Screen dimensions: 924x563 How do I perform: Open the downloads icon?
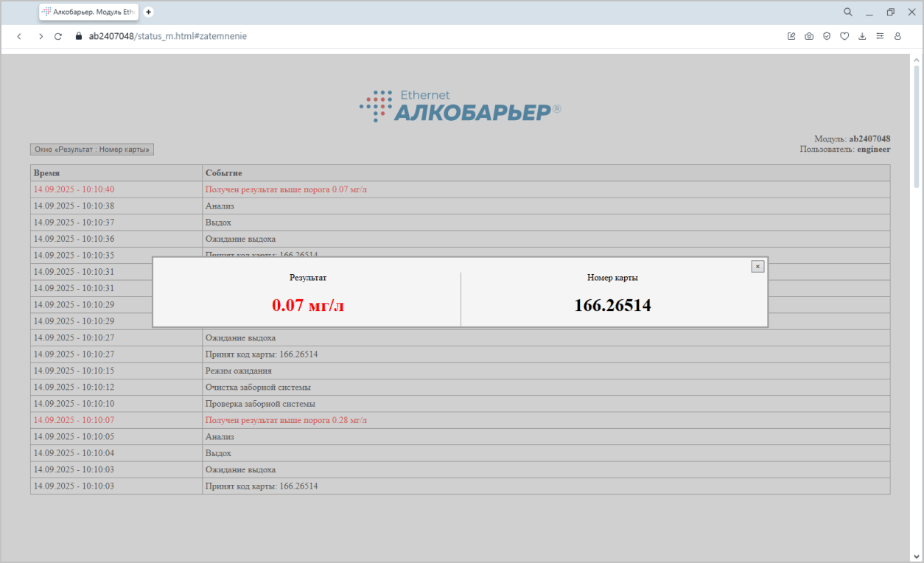pyautogui.click(x=862, y=35)
